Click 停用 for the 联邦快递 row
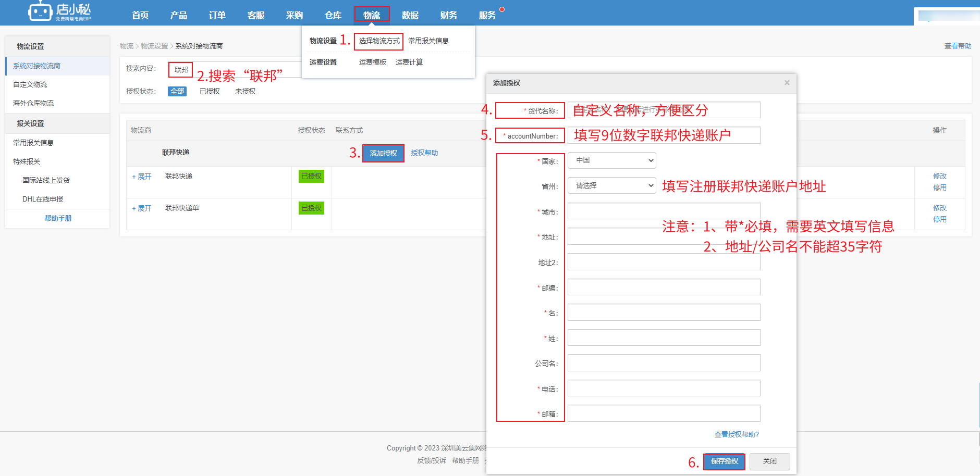 (x=940, y=187)
